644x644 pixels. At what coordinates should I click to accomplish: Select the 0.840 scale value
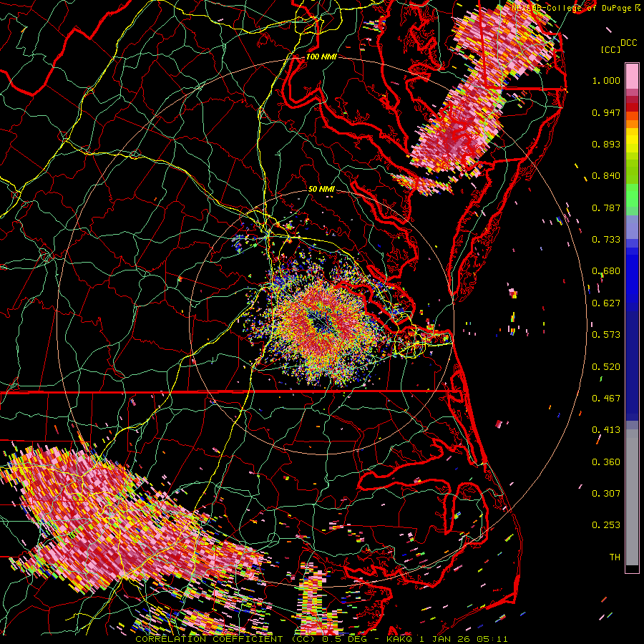click(x=606, y=176)
